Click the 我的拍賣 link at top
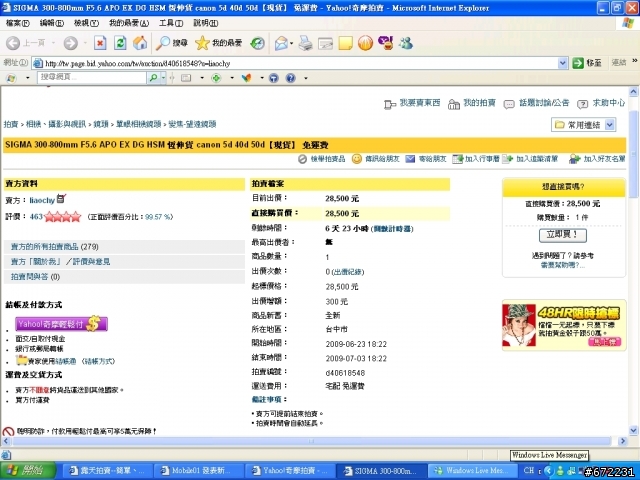The height and width of the screenshot is (480, 640). [x=479, y=103]
